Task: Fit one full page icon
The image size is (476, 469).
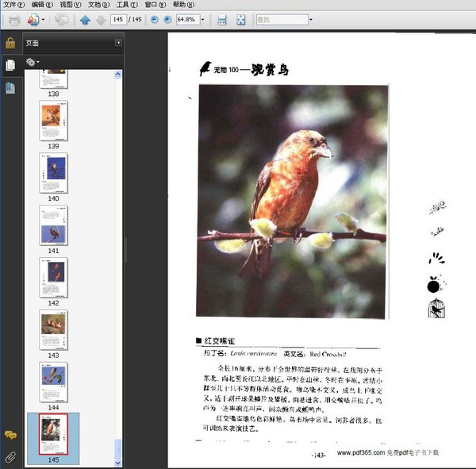Action: 240,20
